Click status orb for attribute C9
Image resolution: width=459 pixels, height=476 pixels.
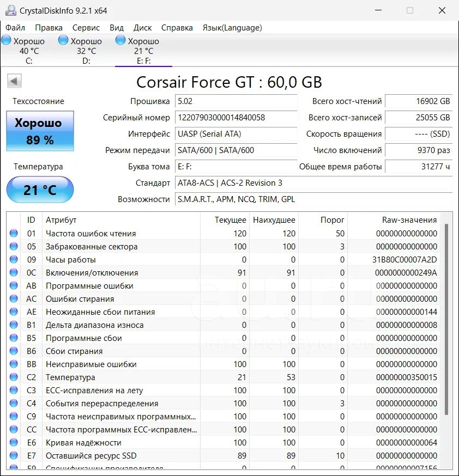(14, 416)
